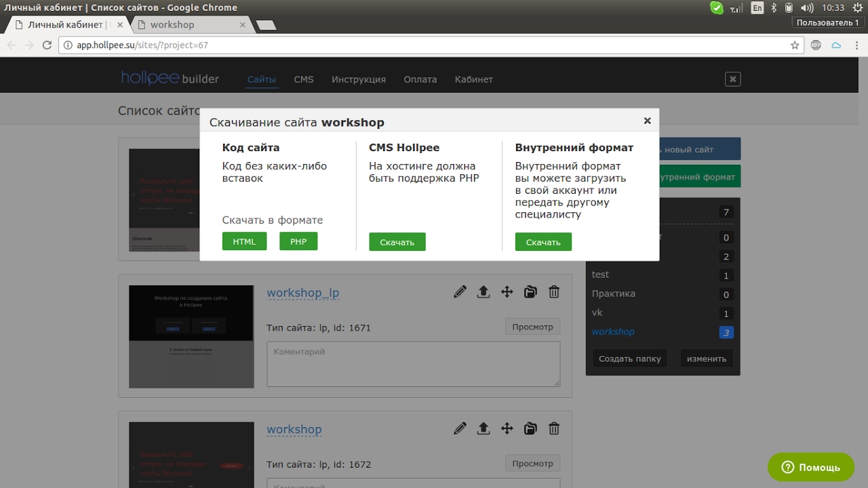Delete workshop using the trash icon

click(x=554, y=428)
